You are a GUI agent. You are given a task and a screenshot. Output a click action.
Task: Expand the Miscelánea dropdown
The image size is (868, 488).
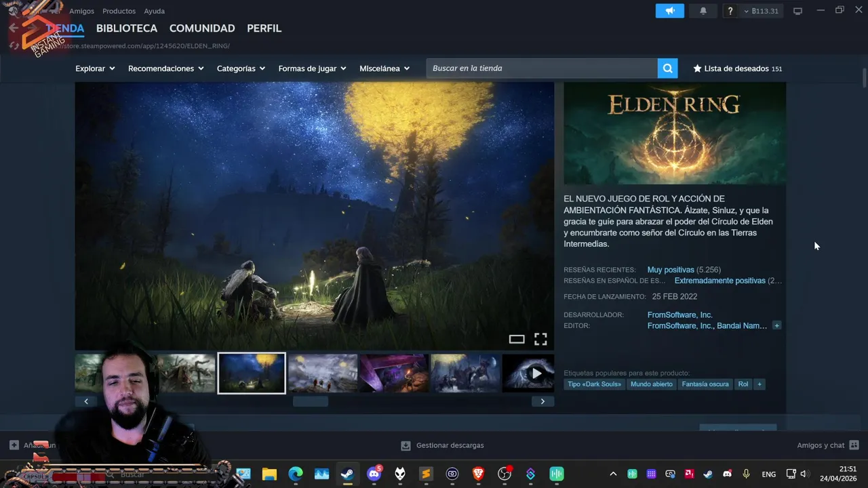click(384, 68)
